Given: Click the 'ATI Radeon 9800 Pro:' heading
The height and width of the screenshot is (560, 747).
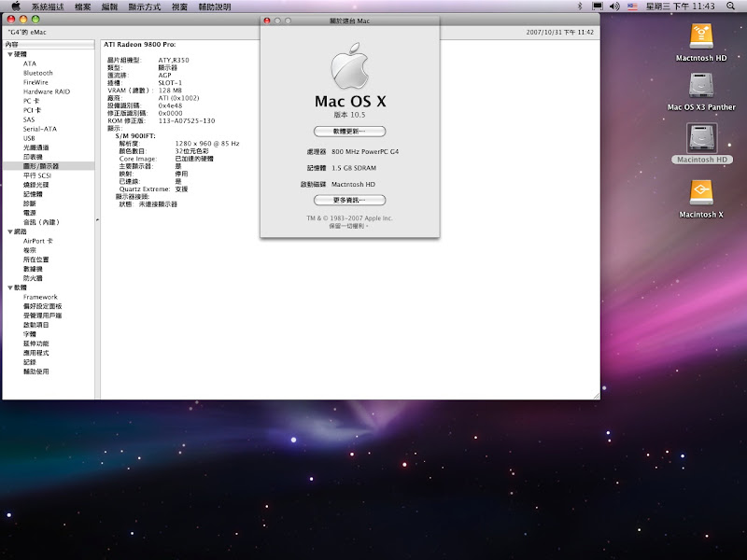Looking at the screenshot, I should pyautogui.click(x=140, y=44).
